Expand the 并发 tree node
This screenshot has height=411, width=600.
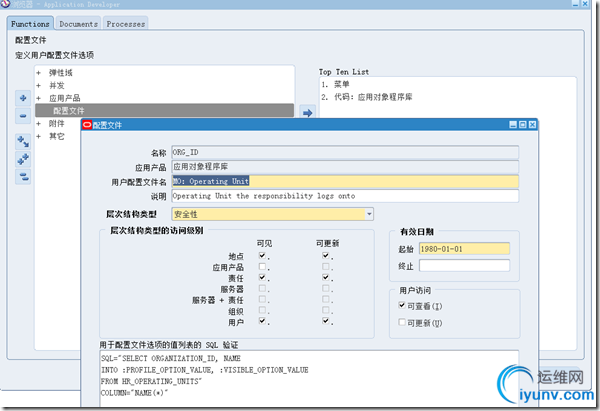coord(38,85)
